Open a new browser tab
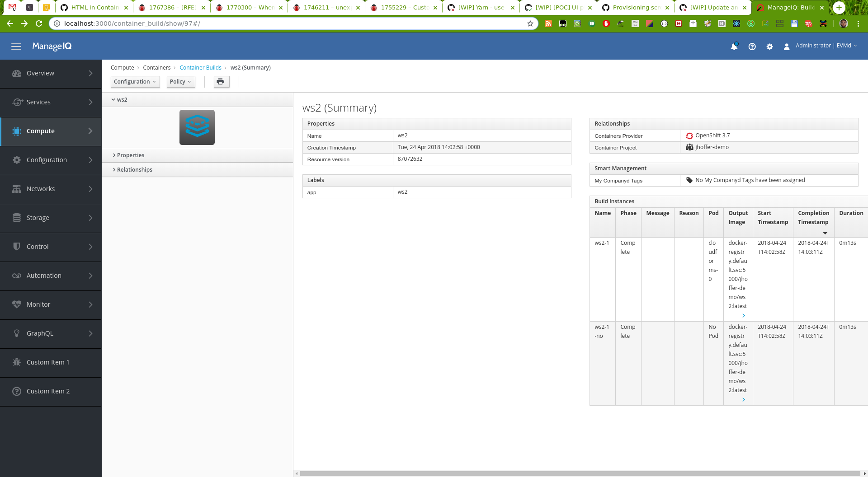This screenshot has height=477, width=868. [x=839, y=8]
